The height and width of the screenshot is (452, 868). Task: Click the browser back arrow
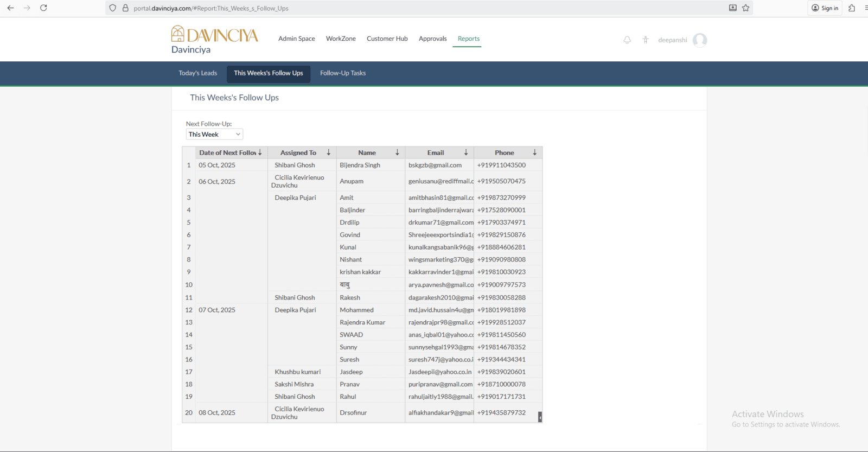(11, 8)
